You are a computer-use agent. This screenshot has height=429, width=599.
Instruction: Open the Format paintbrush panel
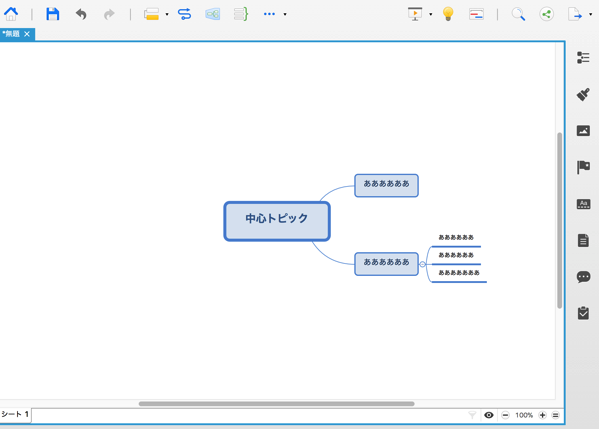click(583, 94)
